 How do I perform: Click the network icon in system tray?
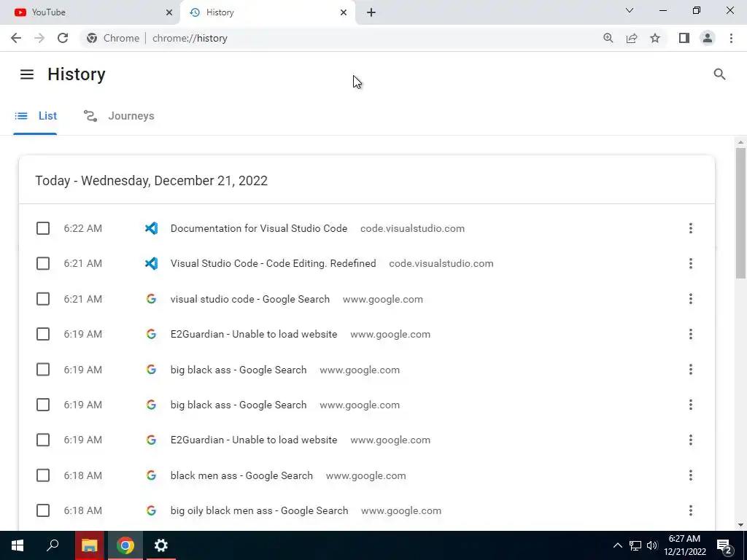635,545
